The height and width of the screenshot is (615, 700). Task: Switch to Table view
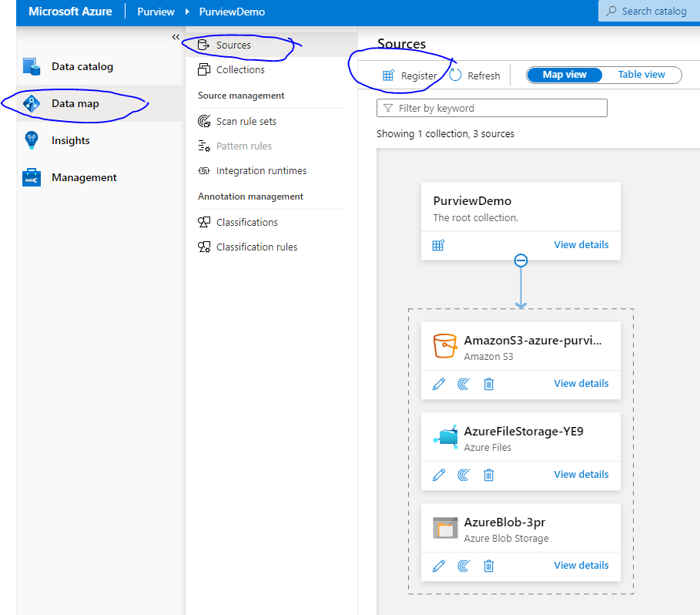click(x=641, y=75)
